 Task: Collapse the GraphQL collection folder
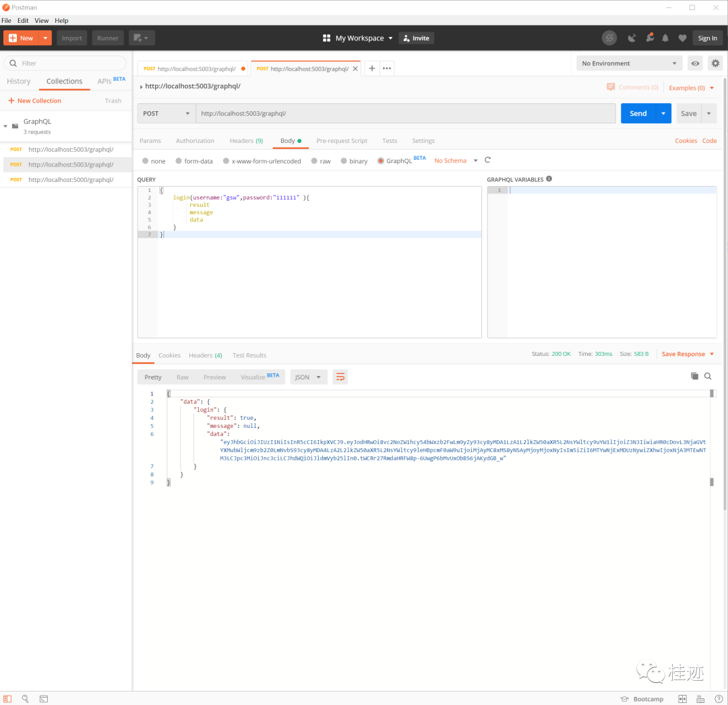point(5,126)
